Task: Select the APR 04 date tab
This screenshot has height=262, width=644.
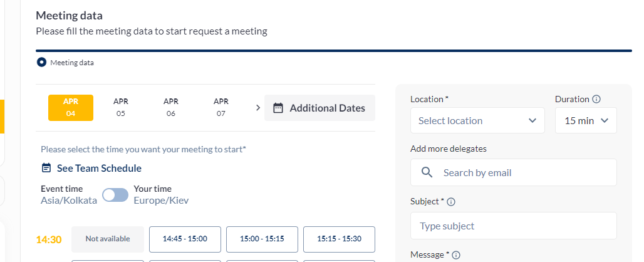Action: [71, 108]
